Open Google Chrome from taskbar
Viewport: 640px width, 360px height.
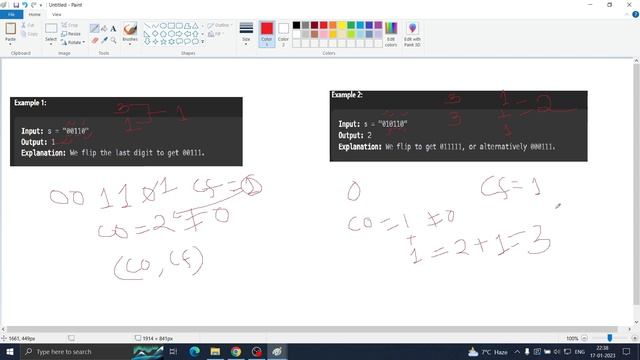coord(236,351)
